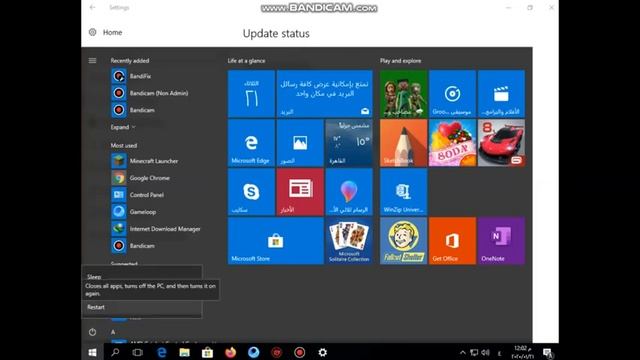Open the Weather tile
The width and height of the screenshot is (640, 360).
(x=349, y=143)
